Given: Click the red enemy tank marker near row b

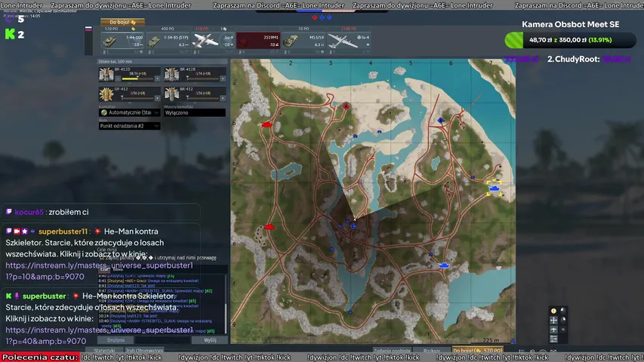Looking at the screenshot, I should (267, 124).
